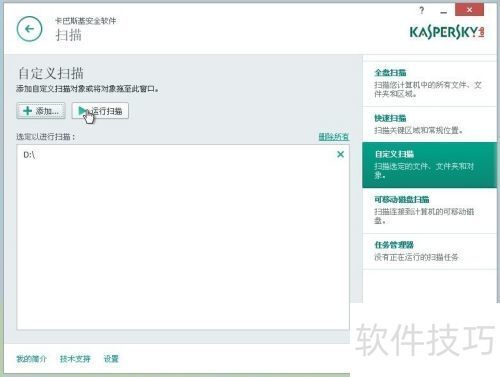The width and height of the screenshot is (500, 377).
Task: Click 删除所有 link to clear list
Action: [x=334, y=137]
